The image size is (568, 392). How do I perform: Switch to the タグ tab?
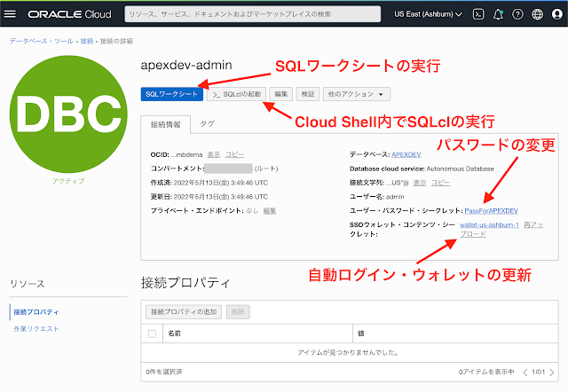(x=207, y=124)
